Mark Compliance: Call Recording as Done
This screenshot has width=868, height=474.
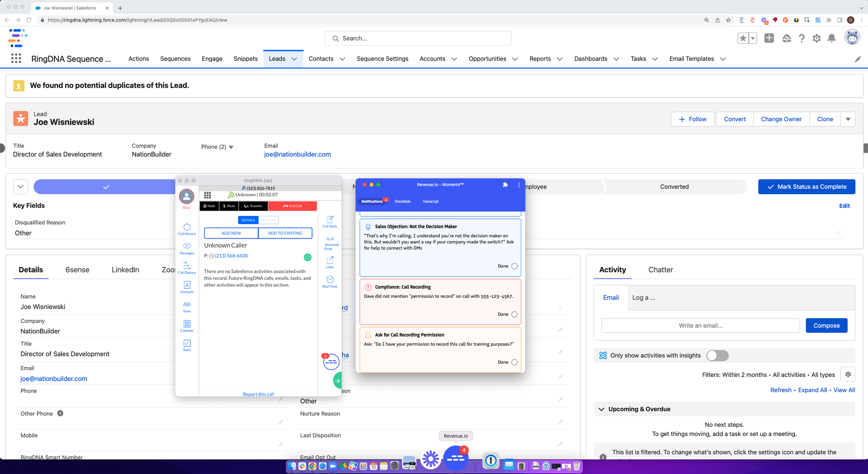(514, 314)
